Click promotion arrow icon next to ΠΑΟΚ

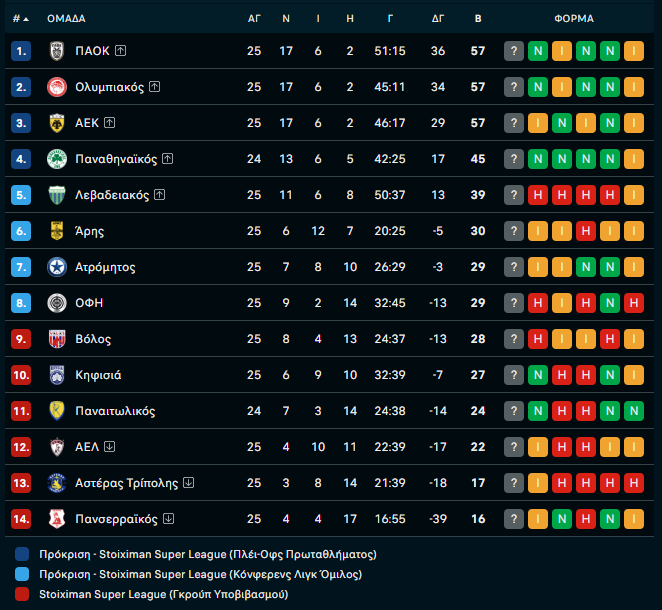pos(121,51)
